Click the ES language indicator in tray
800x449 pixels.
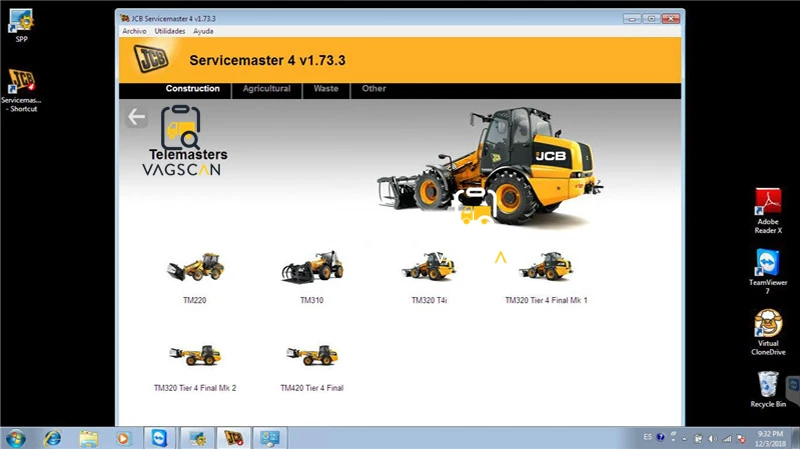647,437
